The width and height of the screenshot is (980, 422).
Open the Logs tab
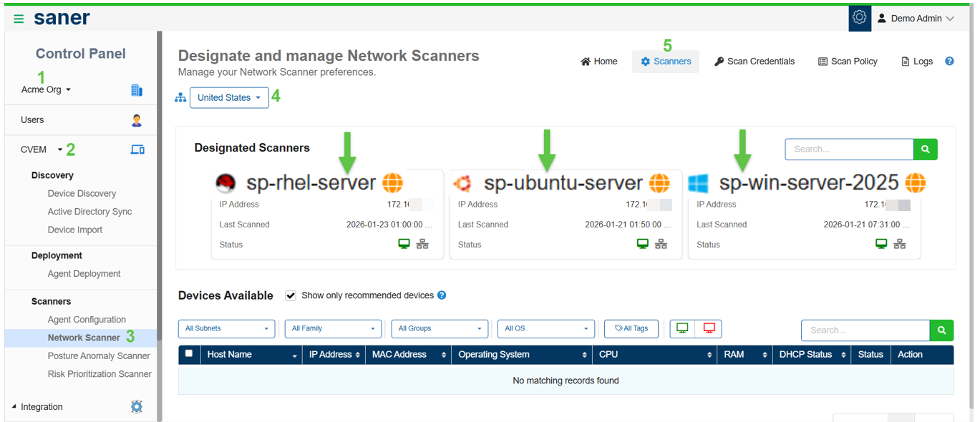click(917, 62)
